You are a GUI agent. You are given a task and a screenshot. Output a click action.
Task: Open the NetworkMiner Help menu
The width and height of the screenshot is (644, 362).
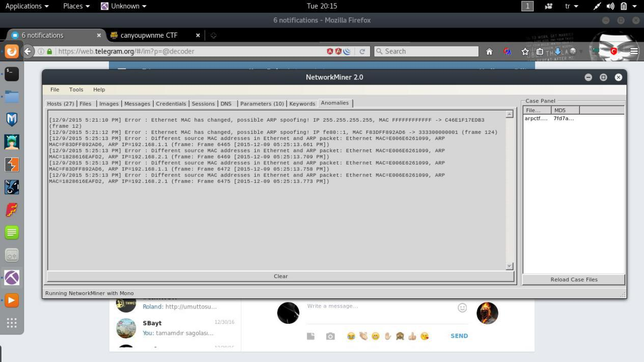99,90
